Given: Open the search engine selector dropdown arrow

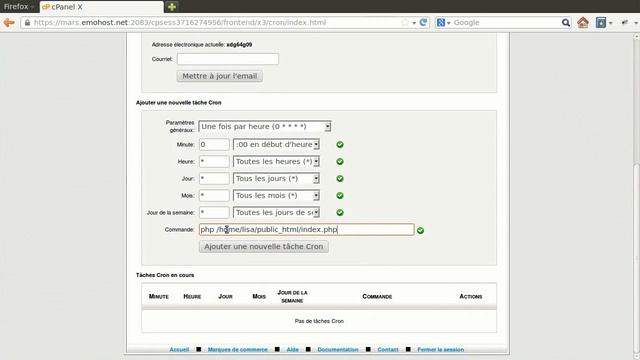Looking at the screenshot, I should [448, 23].
